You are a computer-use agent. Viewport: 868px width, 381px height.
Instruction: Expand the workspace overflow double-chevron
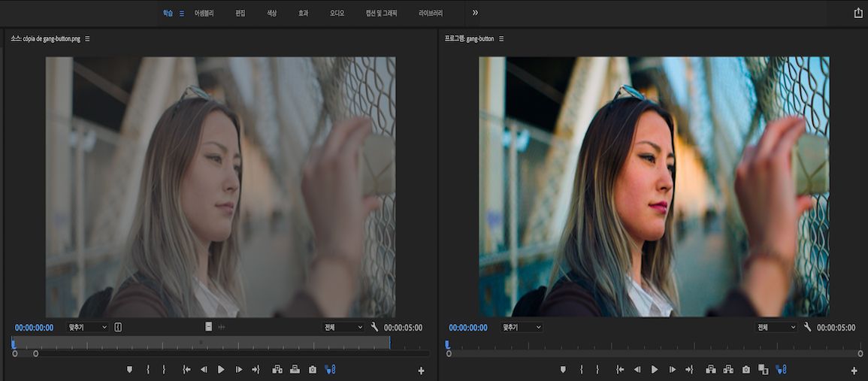coord(475,13)
